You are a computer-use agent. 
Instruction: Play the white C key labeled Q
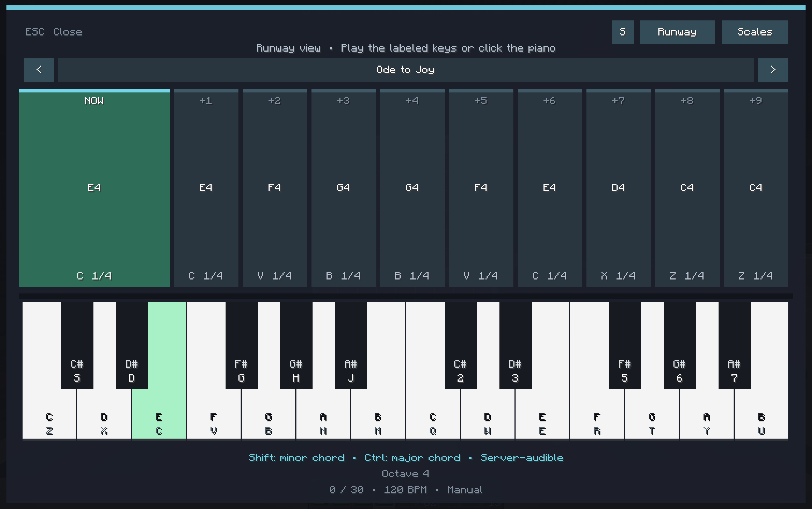(x=433, y=414)
